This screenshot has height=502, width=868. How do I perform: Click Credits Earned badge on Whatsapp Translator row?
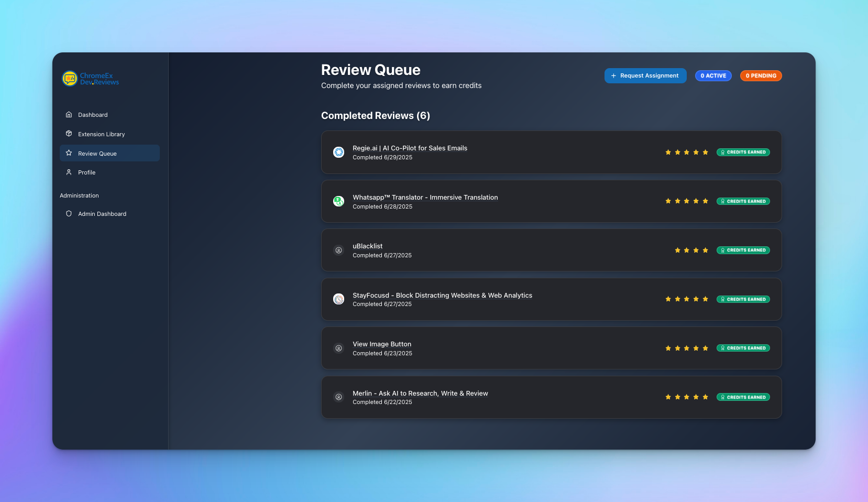(x=743, y=201)
